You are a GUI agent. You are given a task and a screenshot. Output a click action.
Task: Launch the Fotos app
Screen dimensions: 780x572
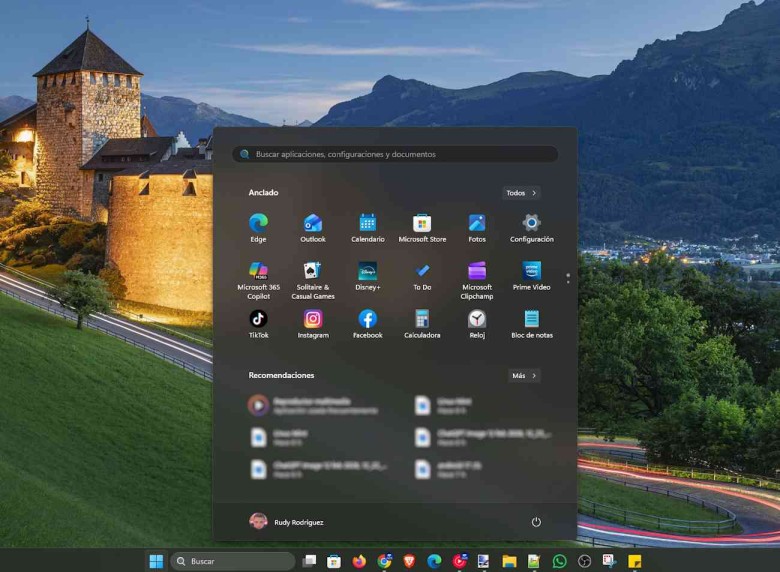pos(477,223)
